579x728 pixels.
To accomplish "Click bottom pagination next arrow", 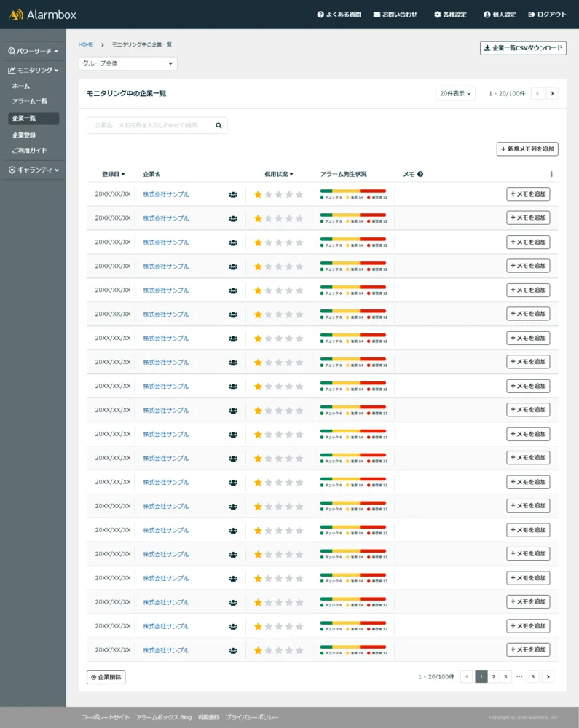I will point(548,676).
